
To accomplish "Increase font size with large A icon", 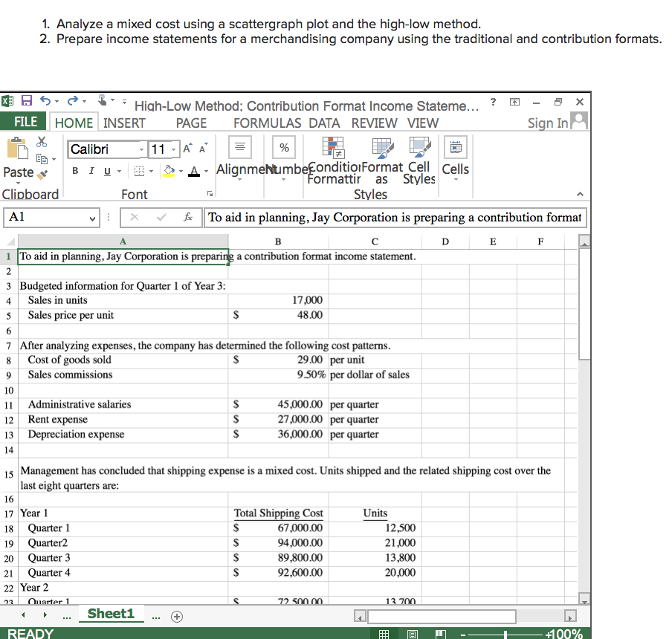I will coord(187,149).
